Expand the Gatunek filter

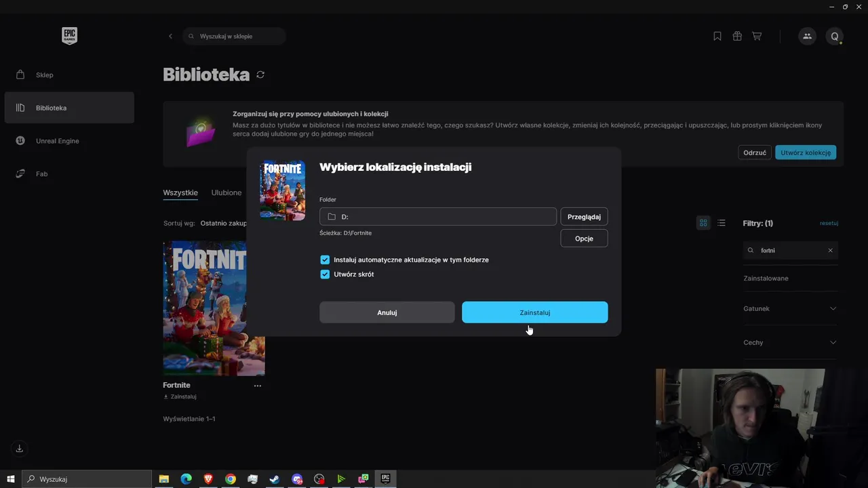pyautogui.click(x=791, y=308)
